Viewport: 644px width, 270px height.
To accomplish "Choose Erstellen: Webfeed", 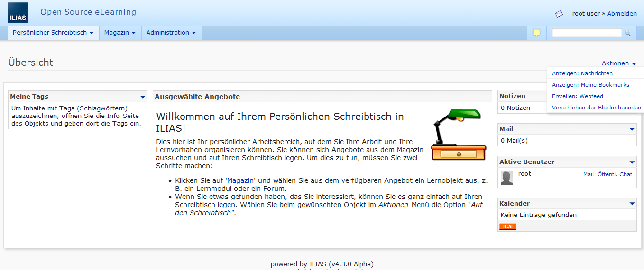I will click(578, 96).
